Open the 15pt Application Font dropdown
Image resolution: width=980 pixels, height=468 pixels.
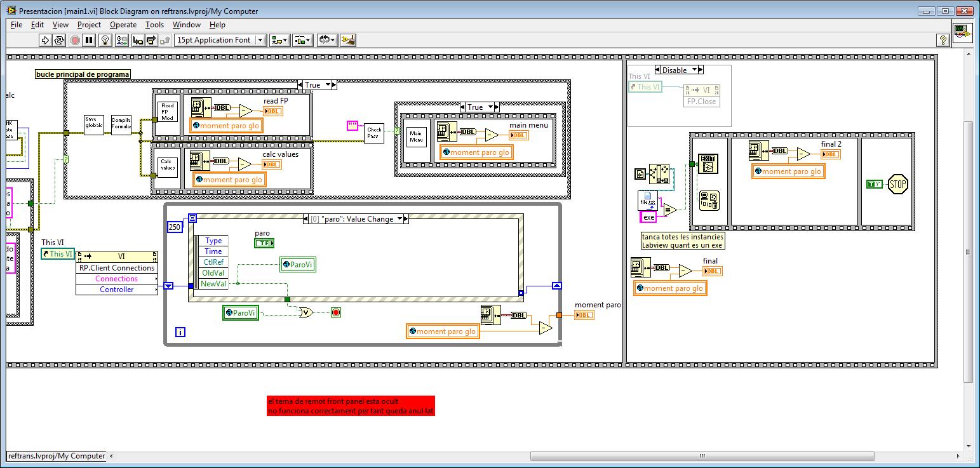point(220,40)
